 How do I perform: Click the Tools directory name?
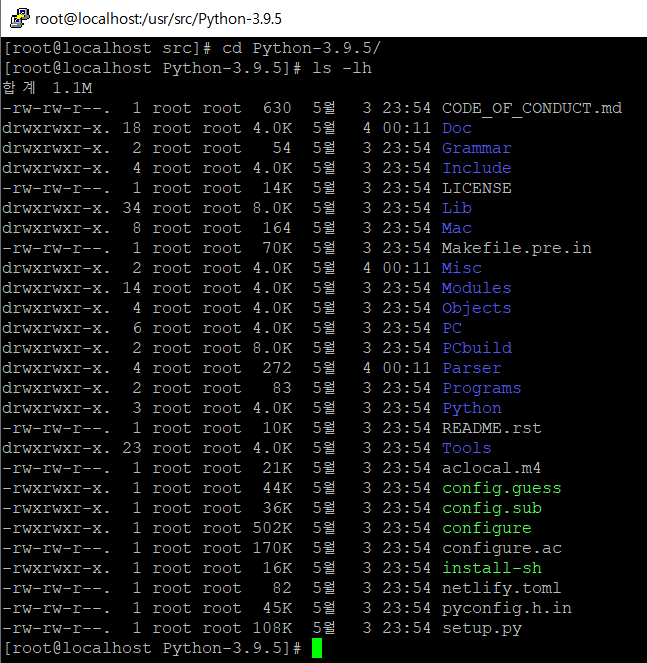pos(466,448)
